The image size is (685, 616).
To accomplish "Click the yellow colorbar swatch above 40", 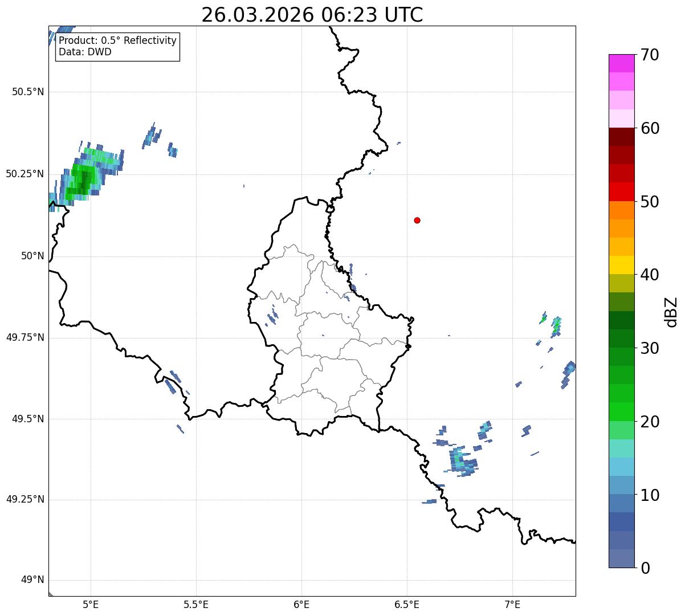I will point(621,265).
